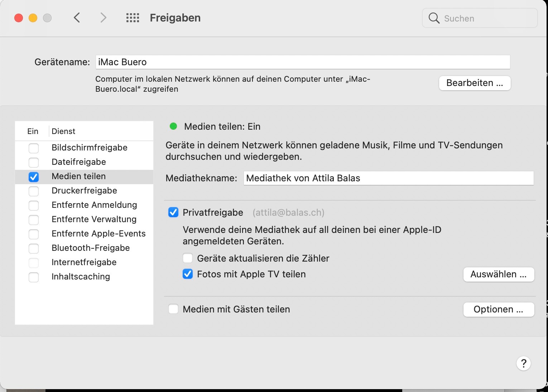
Task: Enable Bildschirmfreigabe checkbox
Action: [x=34, y=148]
